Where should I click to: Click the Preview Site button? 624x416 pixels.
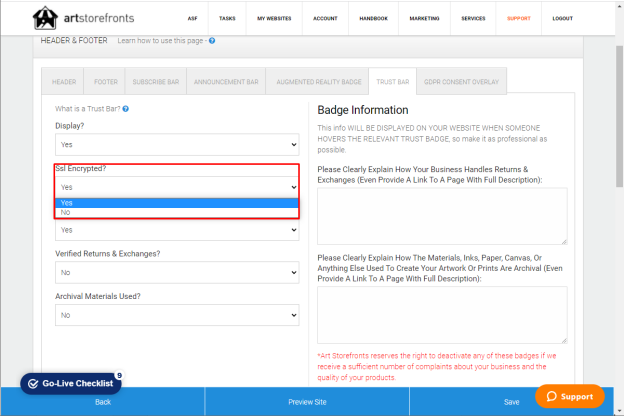307,402
